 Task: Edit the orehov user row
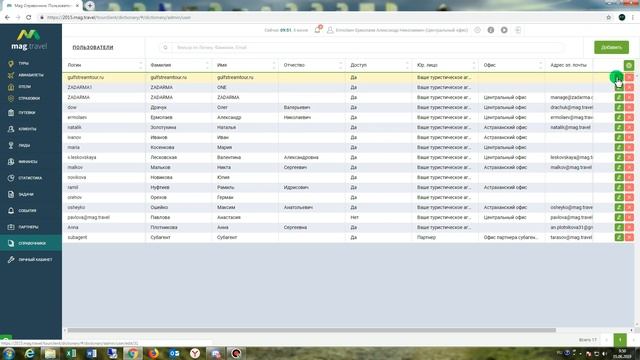(x=619, y=197)
